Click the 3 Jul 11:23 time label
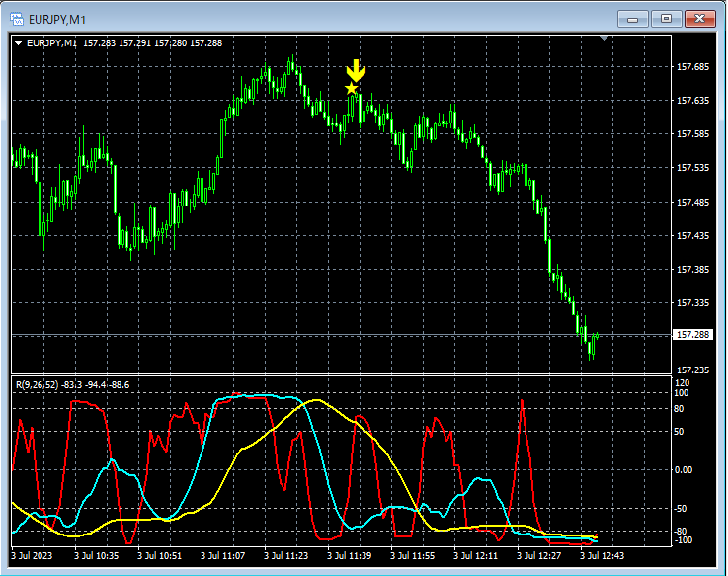The image size is (728, 576). click(286, 555)
